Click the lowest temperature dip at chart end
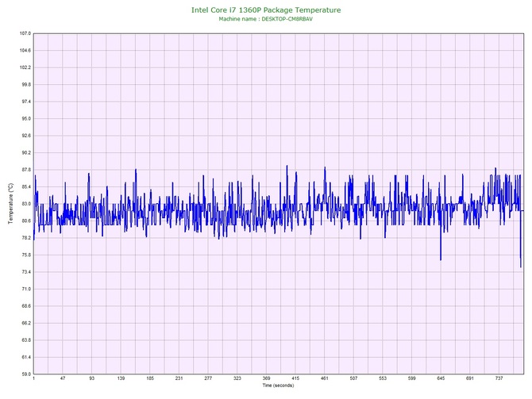Image resolution: width=532 pixels, height=399 pixels. pyautogui.click(x=521, y=267)
